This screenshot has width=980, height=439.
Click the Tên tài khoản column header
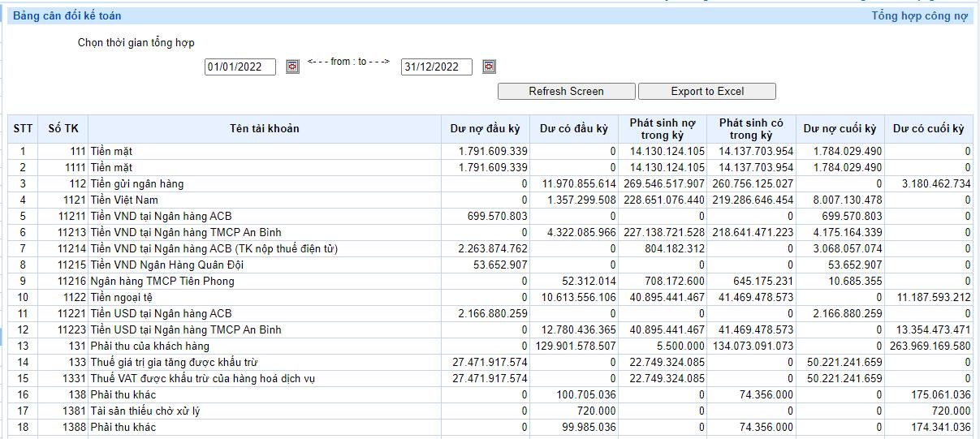264,128
